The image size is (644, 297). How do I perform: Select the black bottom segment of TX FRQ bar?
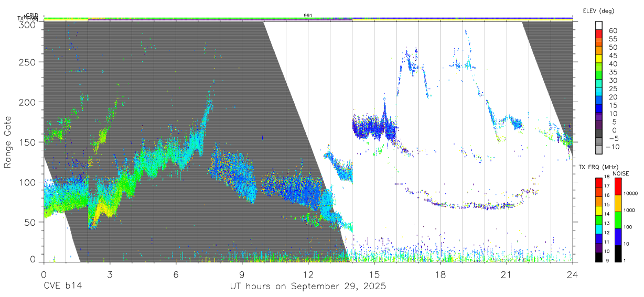pos(599,257)
